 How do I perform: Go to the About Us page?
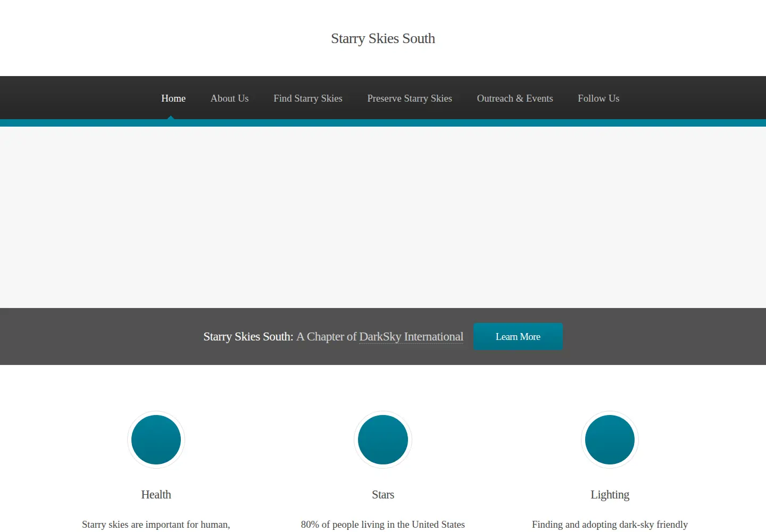[x=230, y=98]
